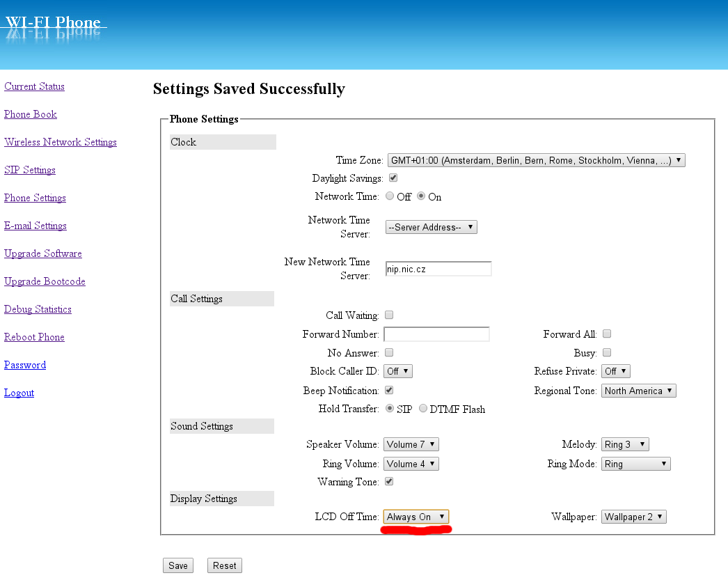Click the Save button
The width and height of the screenshot is (728, 587).
point(178,565)
